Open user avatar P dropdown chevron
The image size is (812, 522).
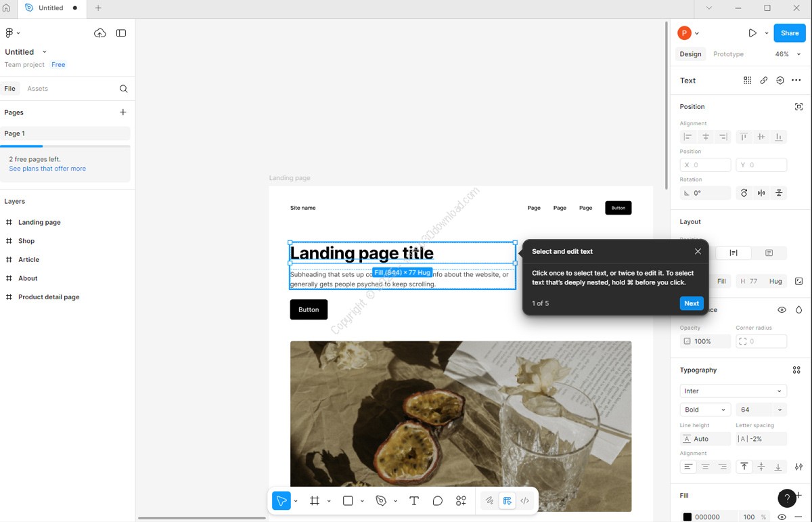point(697,32)
